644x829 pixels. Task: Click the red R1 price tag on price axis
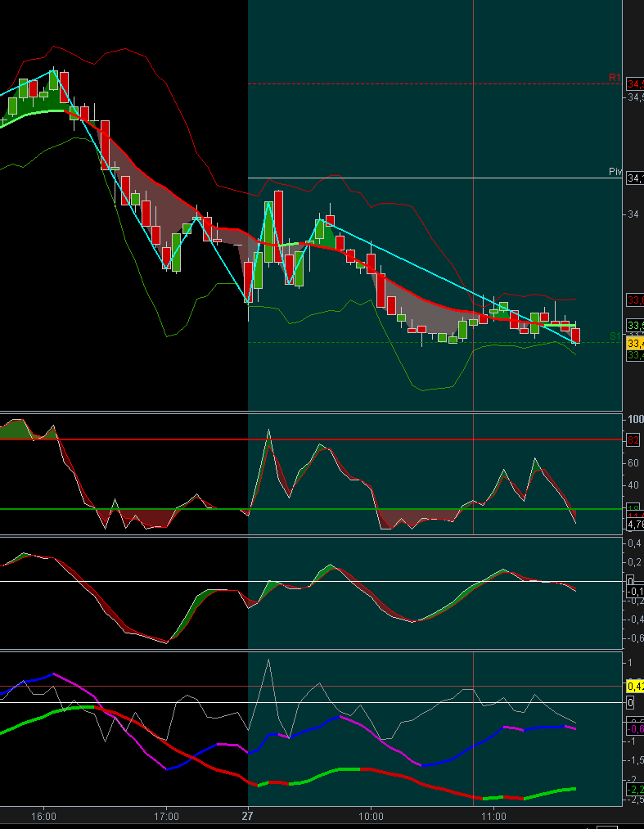click(635, 84)
